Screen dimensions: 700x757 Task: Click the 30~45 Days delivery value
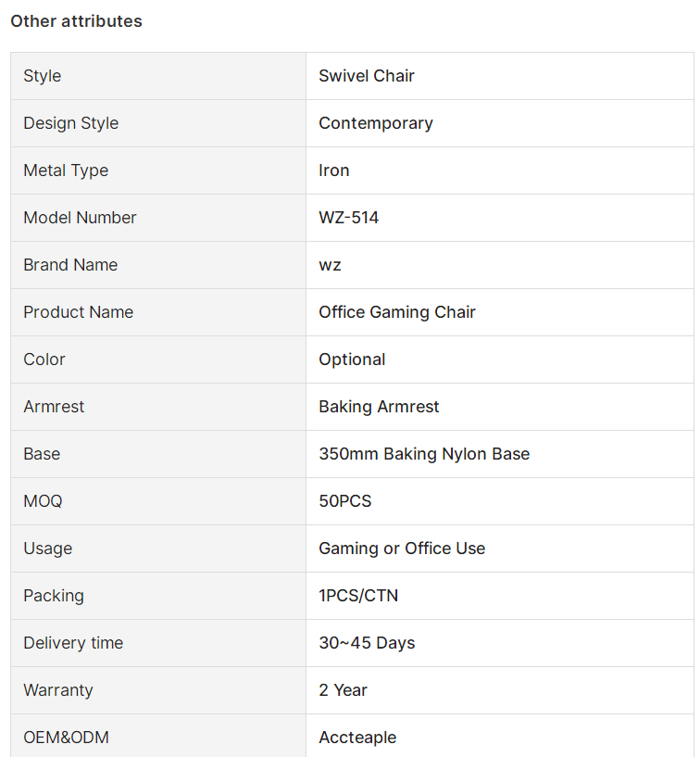tap(367, 643)
